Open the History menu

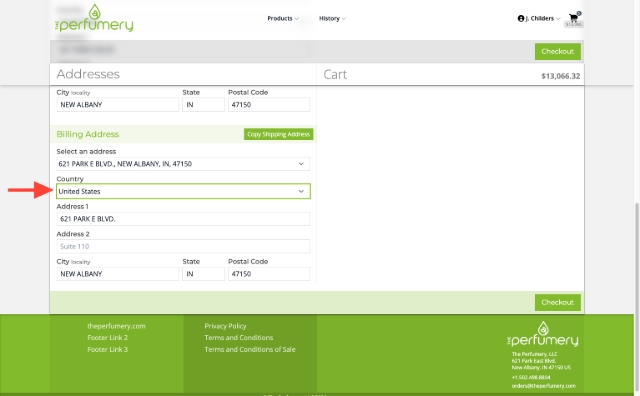click(x=332, y=18)
